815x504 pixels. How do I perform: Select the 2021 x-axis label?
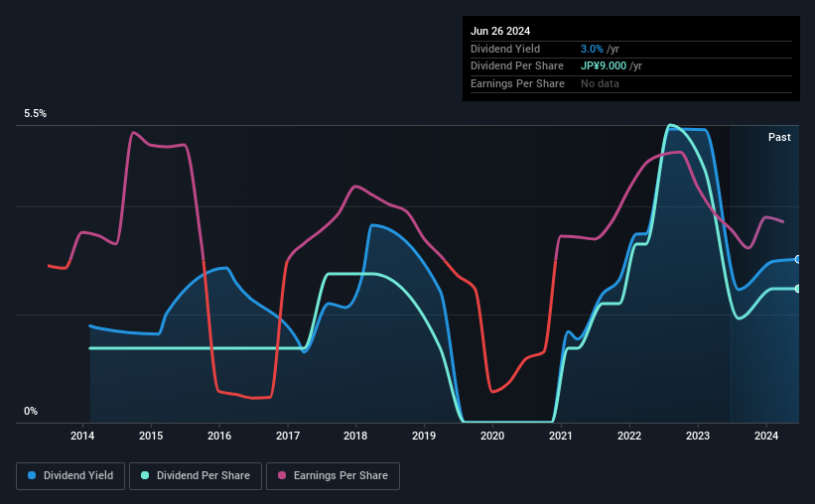tap(561, 436)
